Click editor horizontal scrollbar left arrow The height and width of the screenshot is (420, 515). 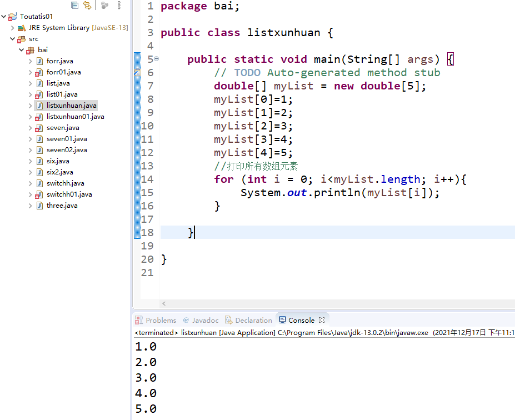164,304
